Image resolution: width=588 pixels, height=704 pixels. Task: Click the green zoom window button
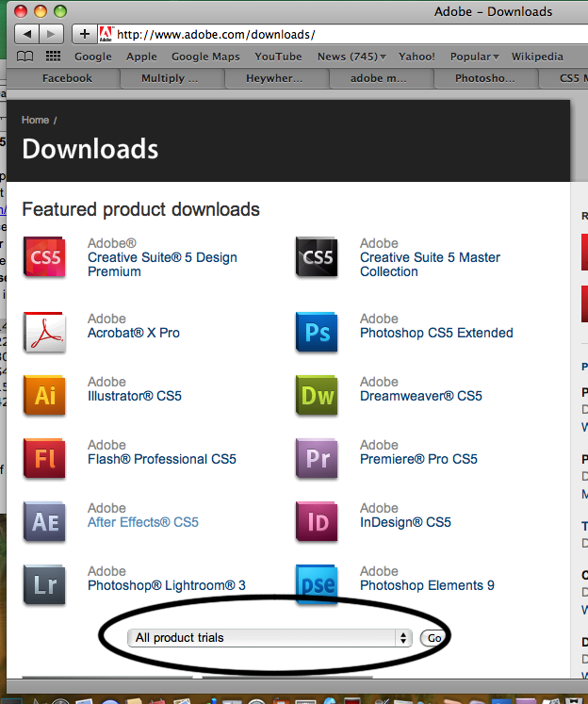pyautogui.click(x=60, y=11)
